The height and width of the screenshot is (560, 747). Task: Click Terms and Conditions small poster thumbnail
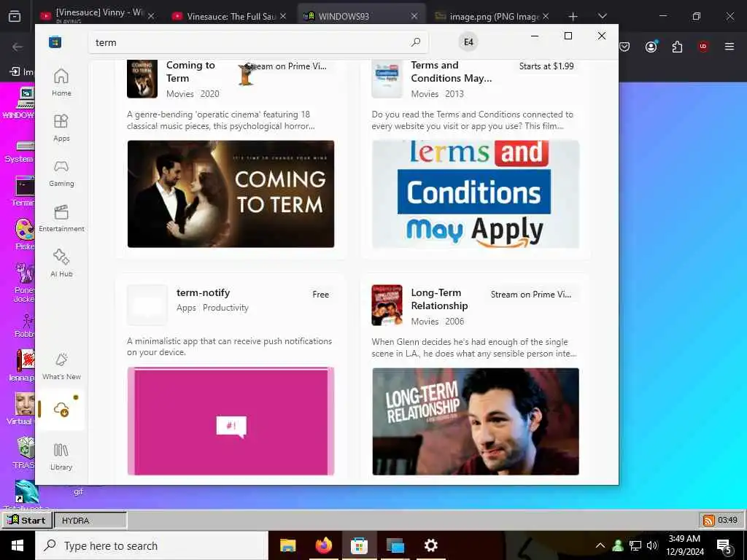click(x=387, y=79)
